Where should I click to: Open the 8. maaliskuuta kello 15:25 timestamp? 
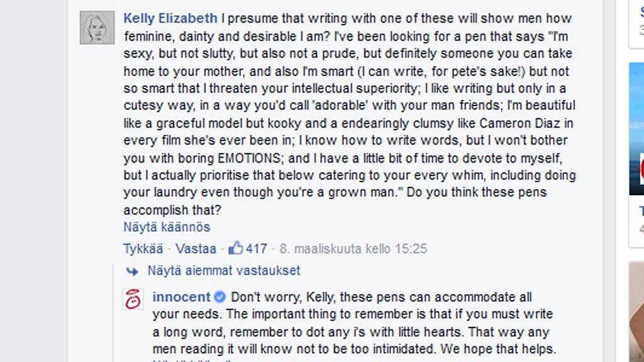[x=353, y=248]
